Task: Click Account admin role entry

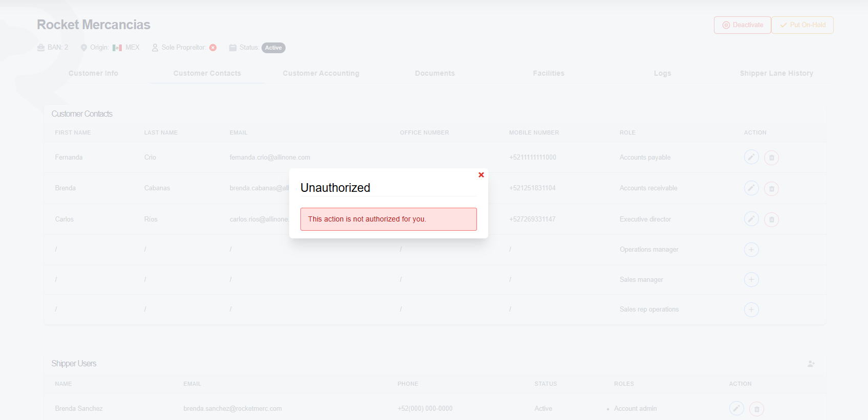Action: click(x=635, y=408)
